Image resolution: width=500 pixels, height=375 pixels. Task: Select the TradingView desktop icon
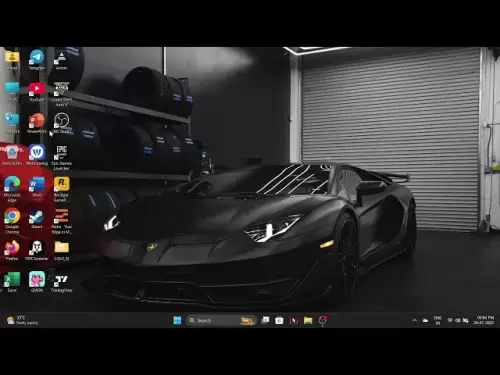pos(61,283)
